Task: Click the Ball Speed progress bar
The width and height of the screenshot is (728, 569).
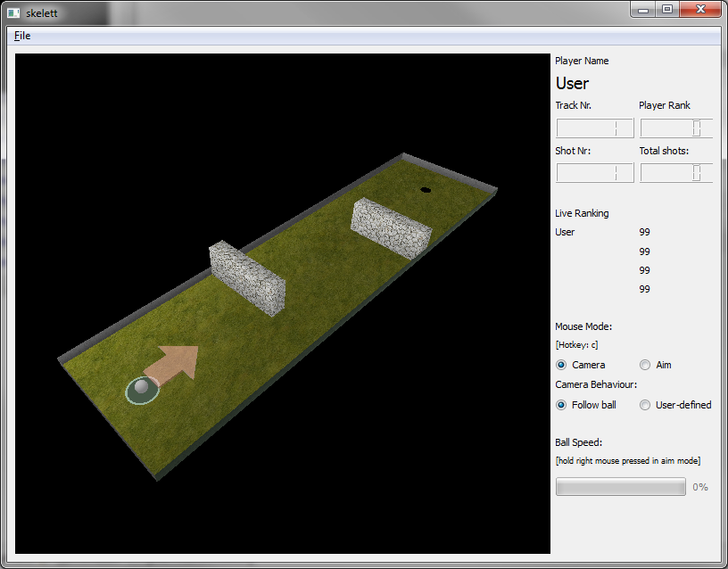Action: (x=620, y=487)
